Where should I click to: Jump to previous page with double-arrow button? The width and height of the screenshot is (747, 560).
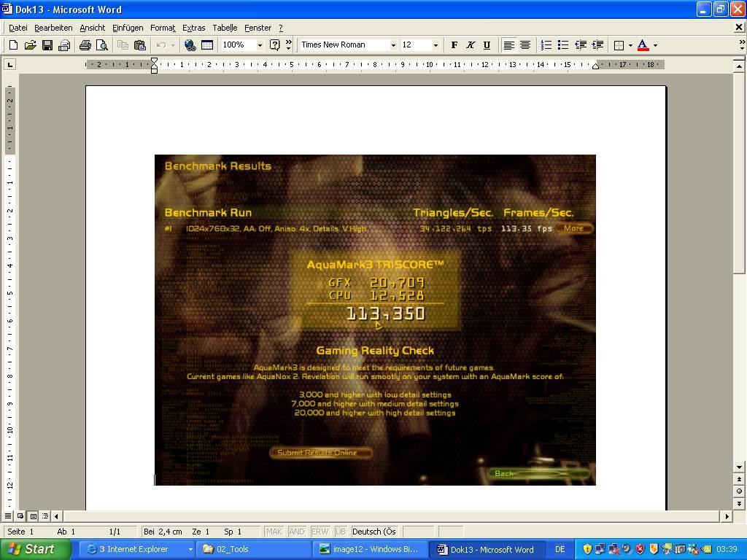pos(739,479)
